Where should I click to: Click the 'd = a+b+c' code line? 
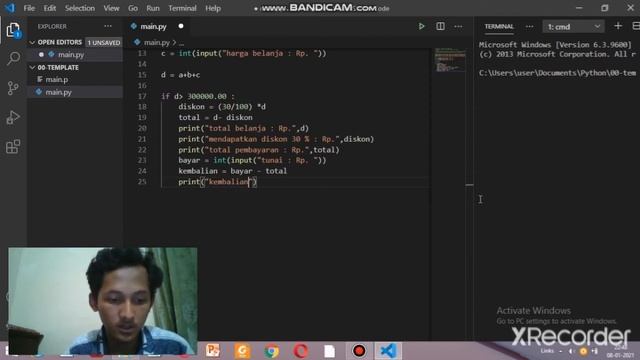180,75
